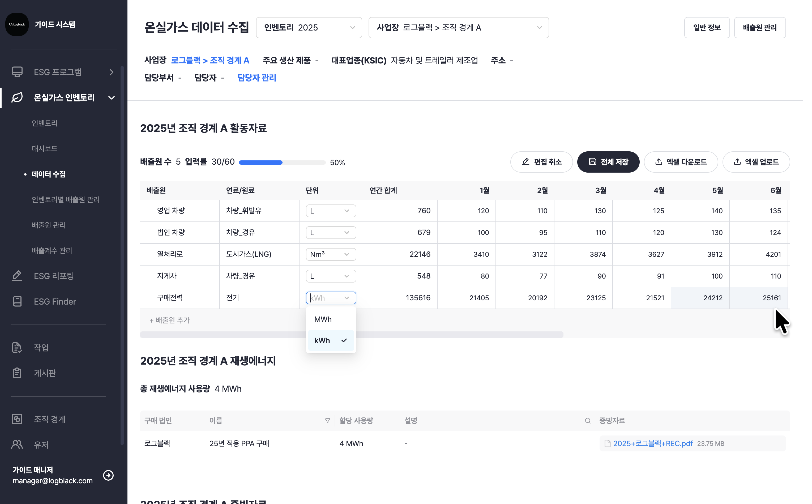The height and width of the screenshot is (504, 812).
Task: Open 2025+로그블랙+REC.pdf file link
Action: (652, 443)
